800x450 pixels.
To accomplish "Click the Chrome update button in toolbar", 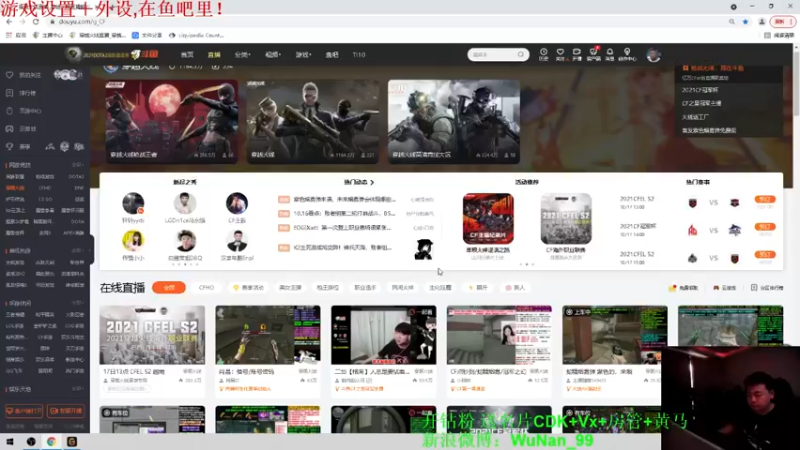I will click(783, 21).
